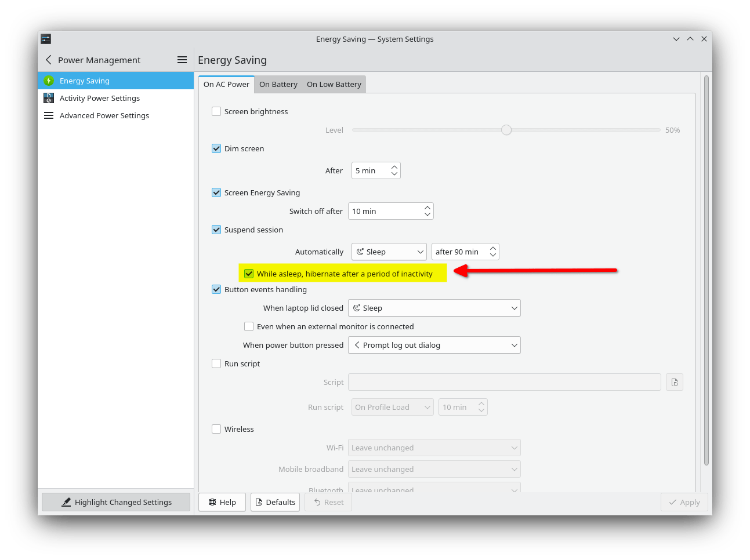Disable the Dim screen option
Screen dimensions: 750x560
216,148
